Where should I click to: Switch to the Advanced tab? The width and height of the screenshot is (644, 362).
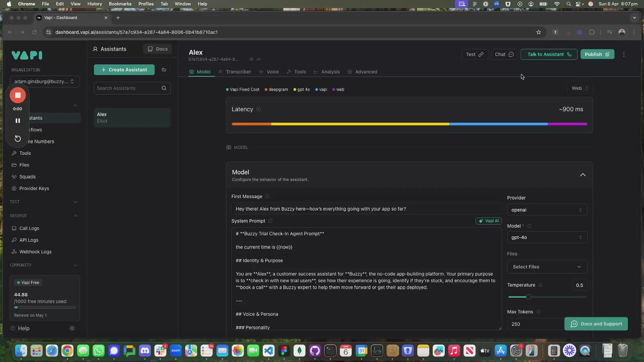pyautogui.click(x=362, y=72)
